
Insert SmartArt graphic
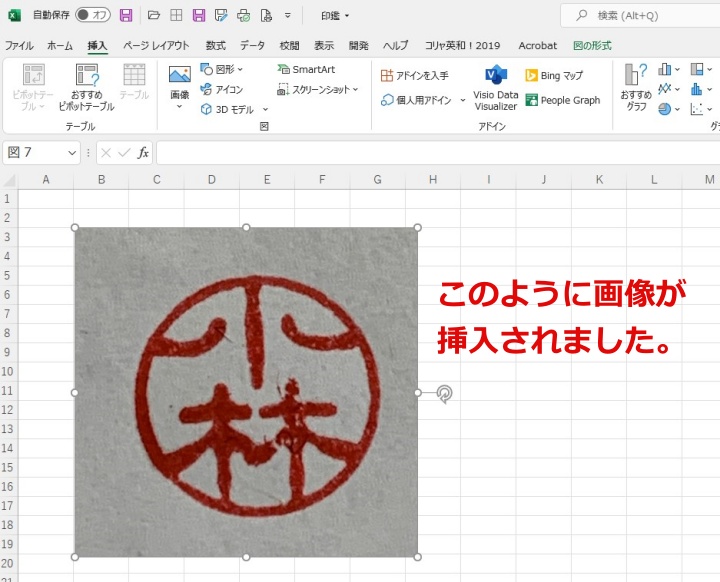(306, 69)
